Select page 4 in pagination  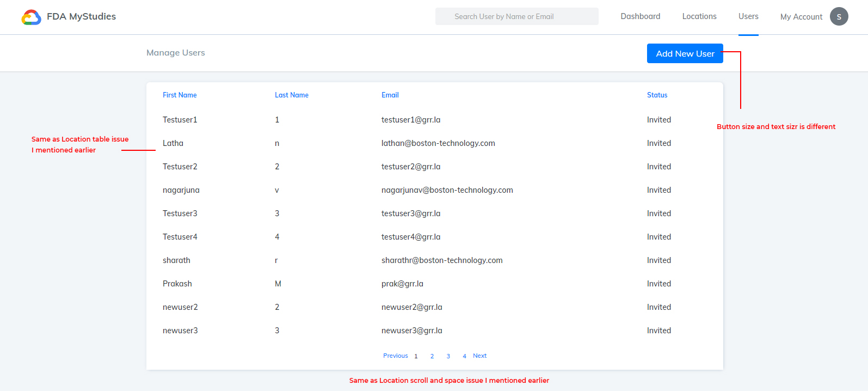(464, 356)
